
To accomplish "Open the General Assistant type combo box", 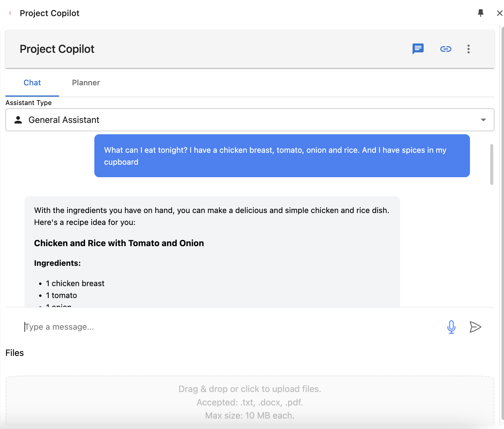I will 250,120.
